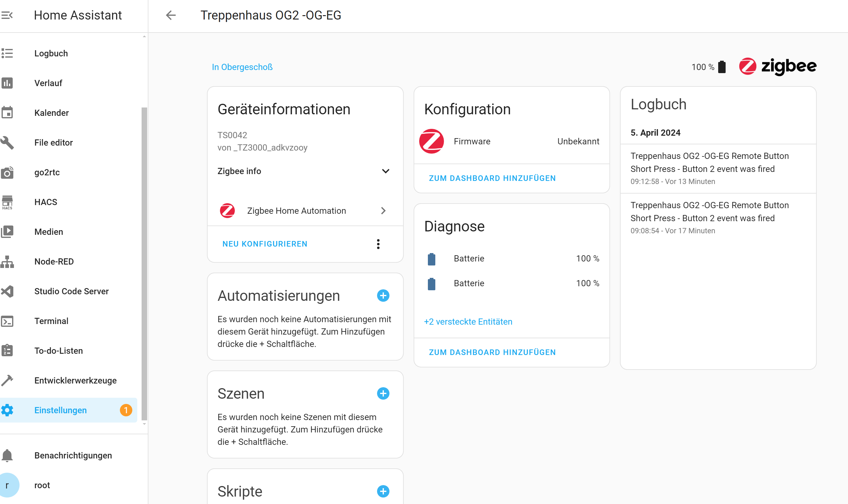848x504 pixels.
Task: Open the device three-dot overflow menu
Action: [378, 244]
